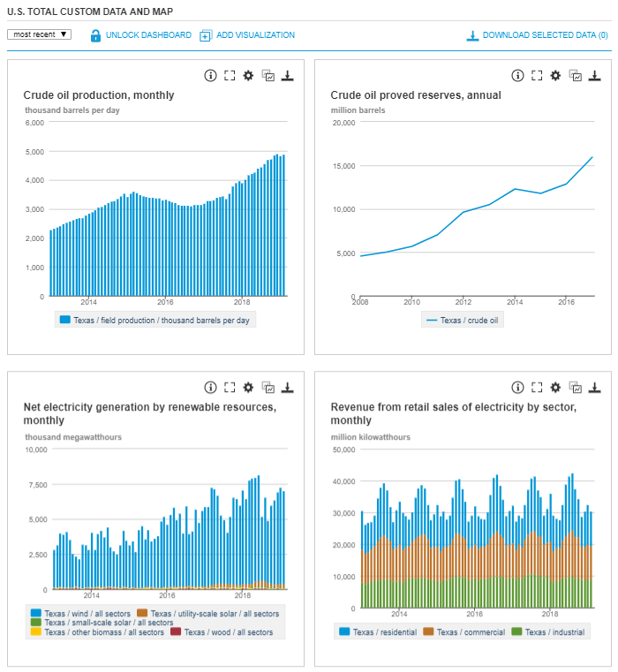This screenshot has height=672, width=618.
Task: Click the proved reserves line near 2014
Action: click(515, 189)
